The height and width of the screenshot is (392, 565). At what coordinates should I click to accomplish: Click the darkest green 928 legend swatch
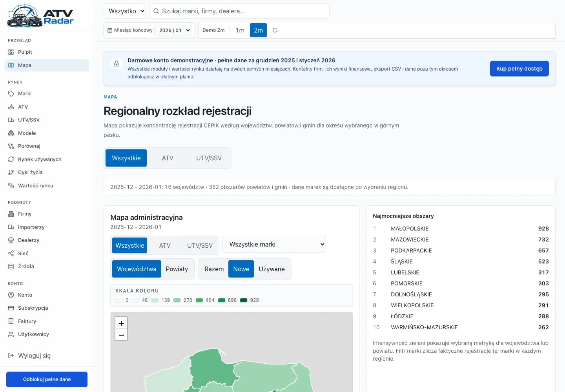pyautogui.click(x=244, y=300)
